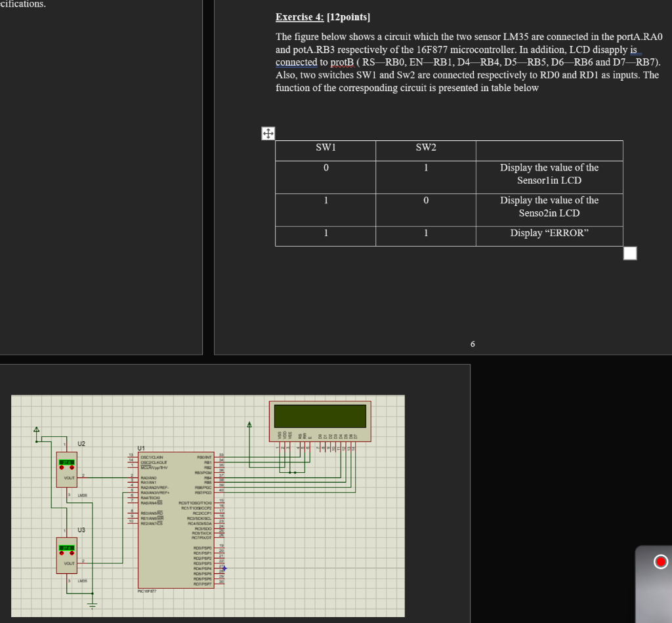Click the SW2 cell showing 0

(426, 210)
